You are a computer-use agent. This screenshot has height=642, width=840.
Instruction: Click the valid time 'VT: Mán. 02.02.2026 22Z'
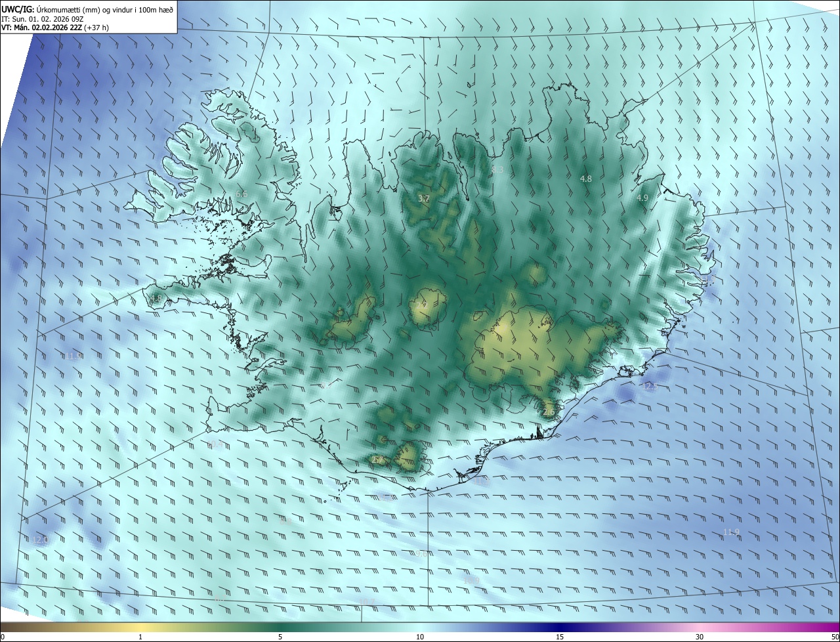pyautogui.click(x=41, y=27)
